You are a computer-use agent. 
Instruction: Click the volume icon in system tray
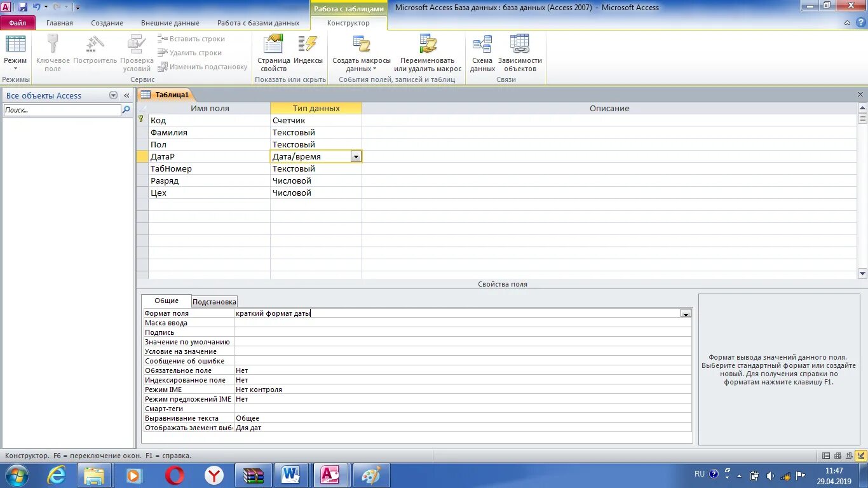point(771,475)
